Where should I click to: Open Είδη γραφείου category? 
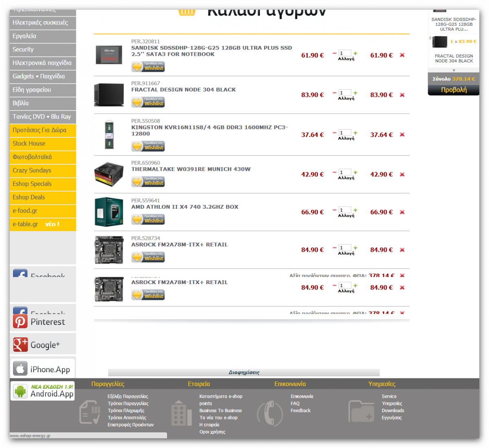pyautogui.click(x=43, y=90)
